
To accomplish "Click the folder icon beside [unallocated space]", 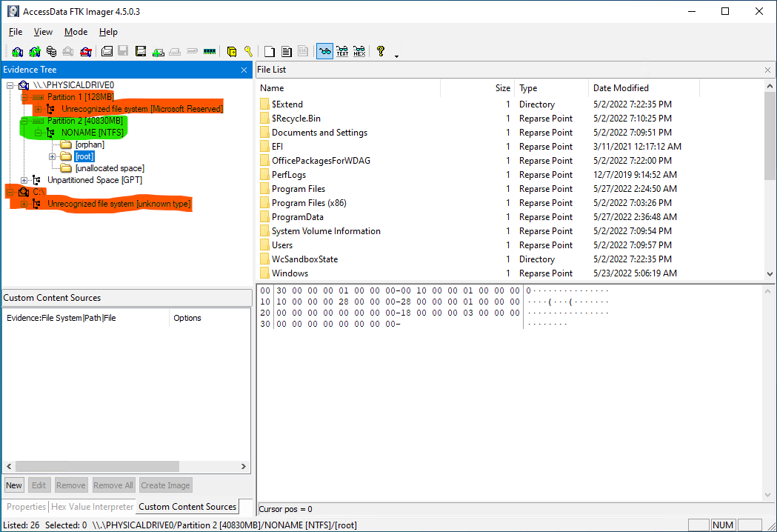I will 66,169.
